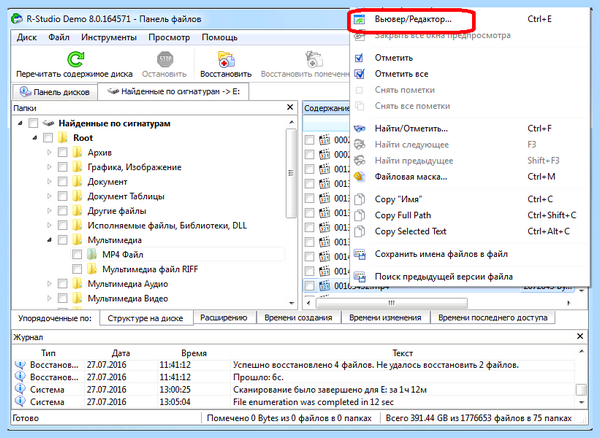Click the Copy Full Path page icon

pyautogui.click(x=359, y=215)
